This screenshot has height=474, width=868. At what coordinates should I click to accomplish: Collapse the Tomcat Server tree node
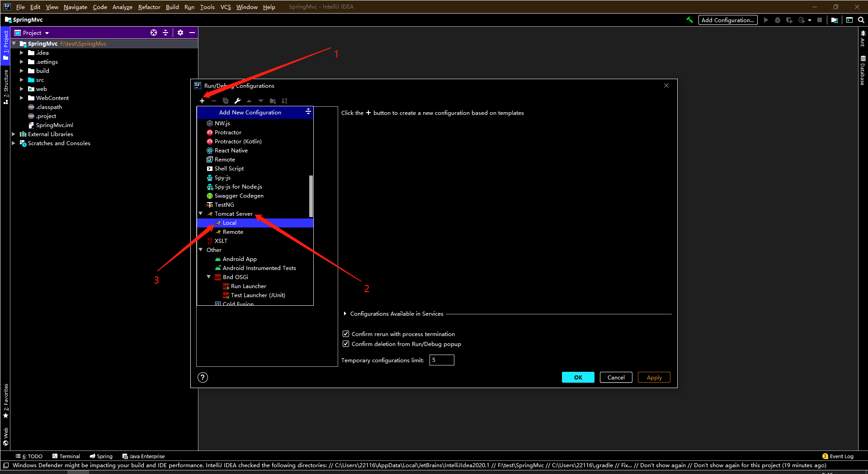201,213
